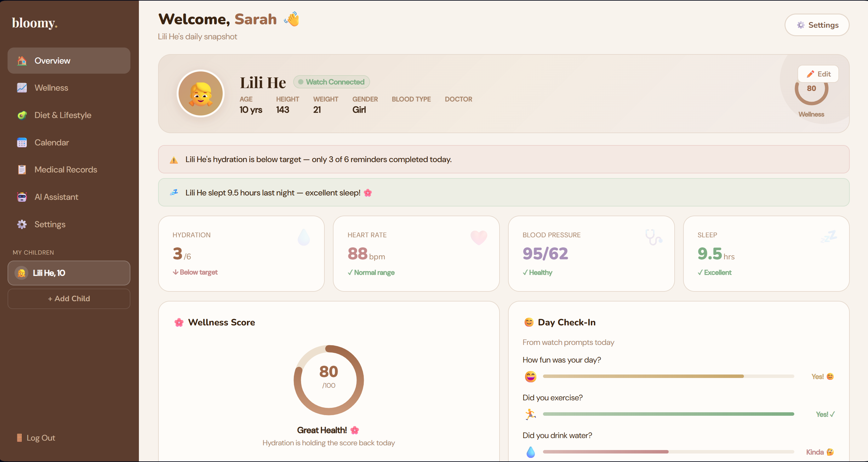Click the clipboard Medical Records icon

(22, 170)
